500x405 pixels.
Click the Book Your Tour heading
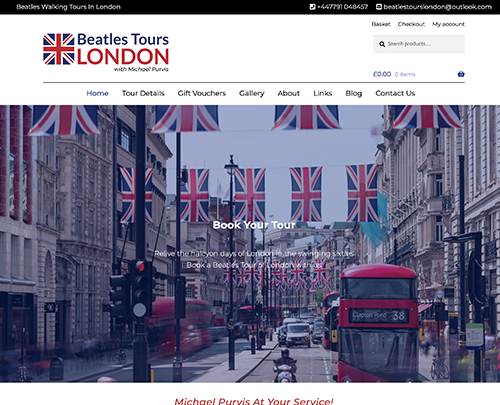254,225
